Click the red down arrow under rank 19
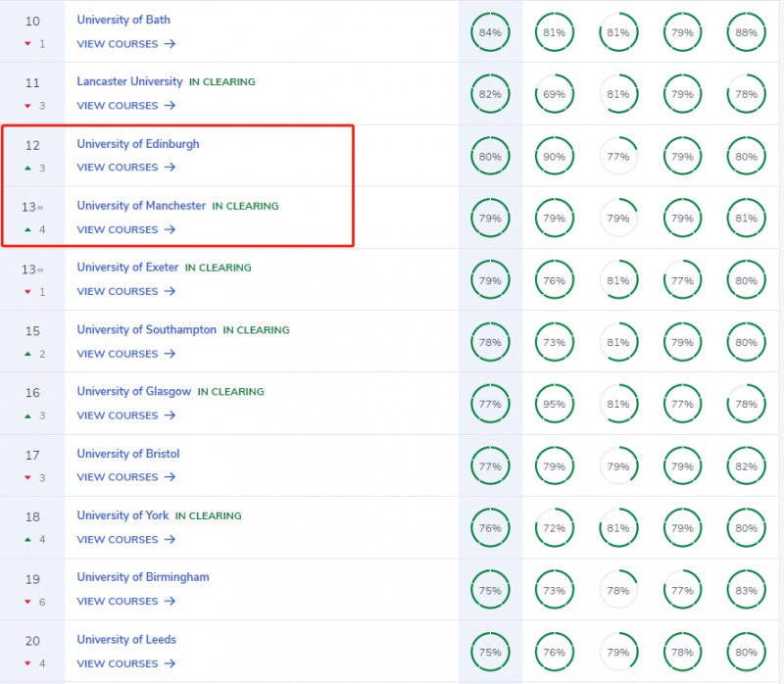The height and width of the screenshot is (684, 784). coord(28,602)
